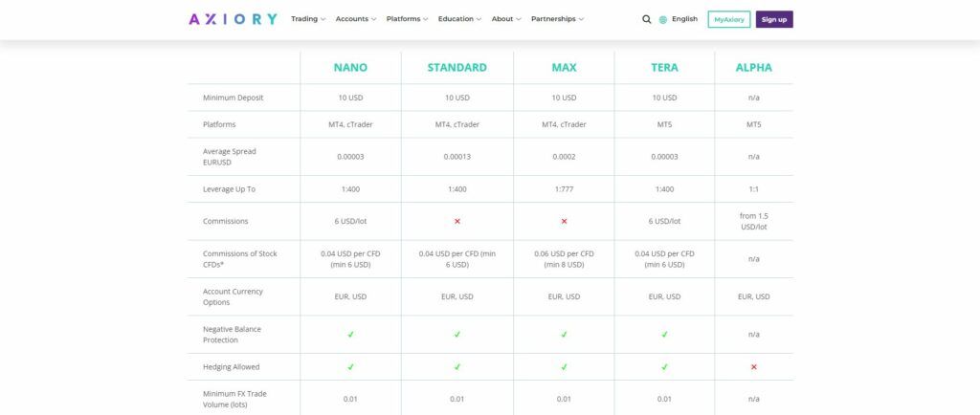Click Nano Hedging Allowed checkmark

pos(350,367)
